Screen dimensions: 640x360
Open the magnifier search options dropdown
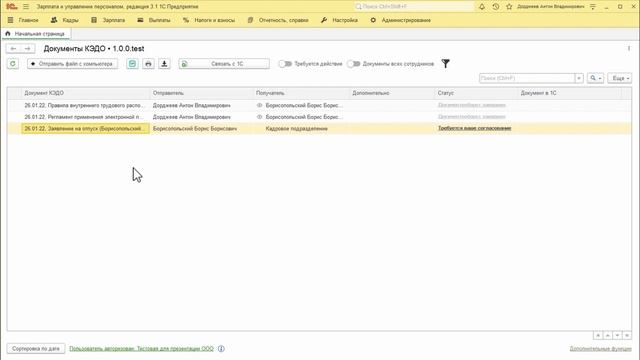[x=596, y=78]
